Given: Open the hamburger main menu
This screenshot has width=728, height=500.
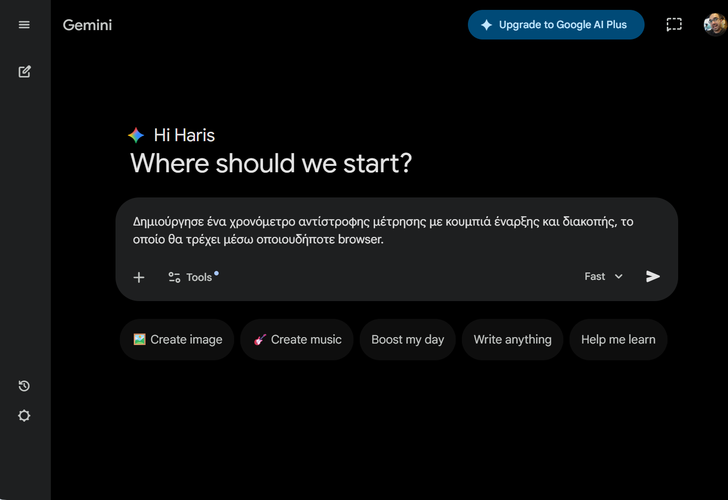Looking at the screenshot, I should [24, 25].
